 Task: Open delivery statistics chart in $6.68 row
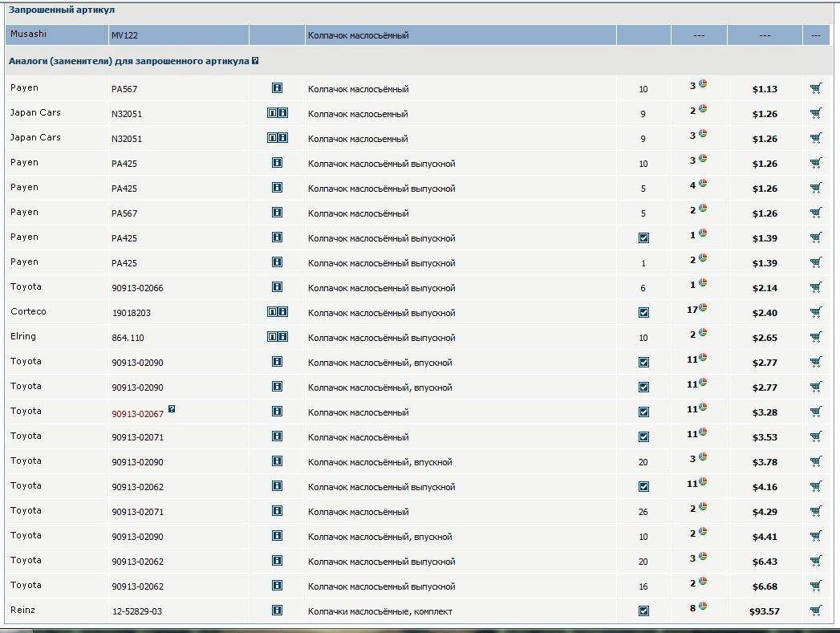click(x=703, y=581)
